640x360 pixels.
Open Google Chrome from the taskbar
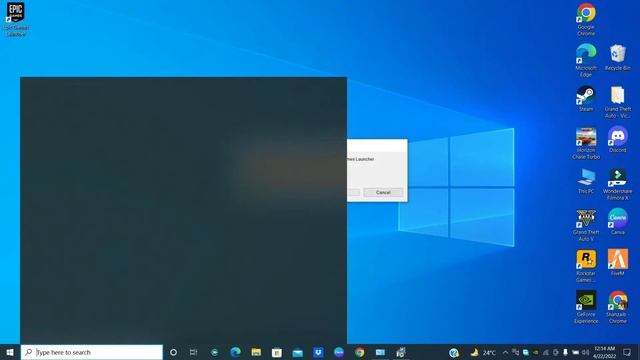click(360, 352)
